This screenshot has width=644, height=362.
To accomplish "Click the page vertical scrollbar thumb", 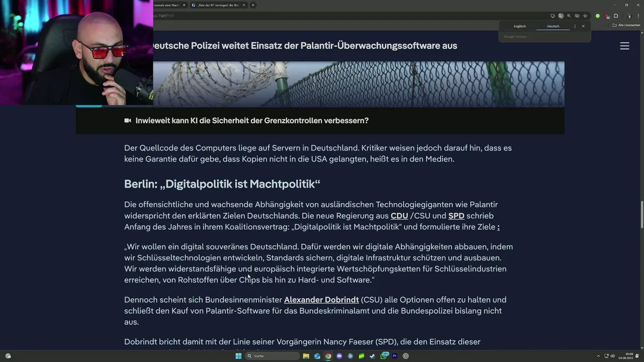I will pos(641,215).
